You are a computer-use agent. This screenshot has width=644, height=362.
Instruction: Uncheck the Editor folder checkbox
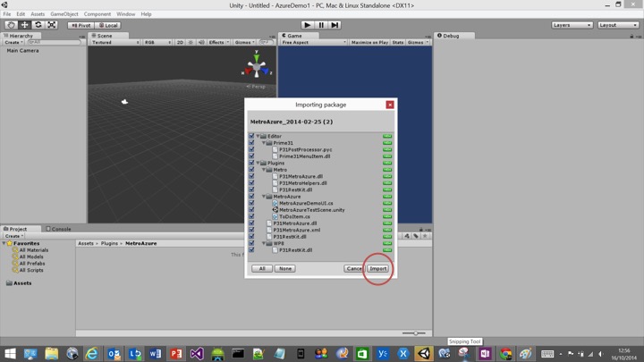[251, 136]
